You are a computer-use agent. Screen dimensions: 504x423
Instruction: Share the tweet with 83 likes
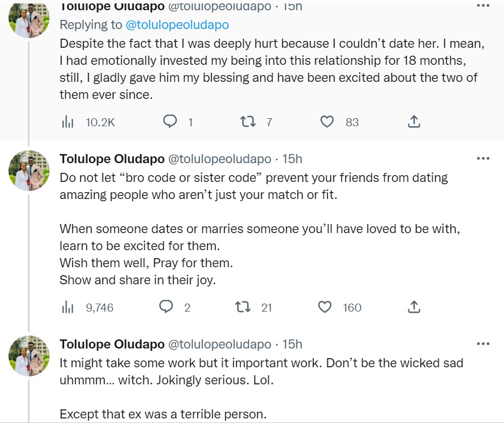[x=414, y=122]
